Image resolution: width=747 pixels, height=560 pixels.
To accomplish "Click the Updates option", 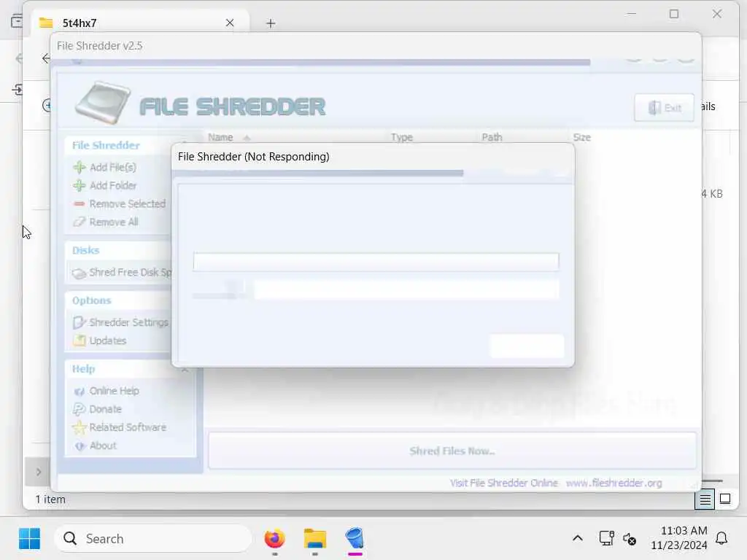I will tap(108, 341).
